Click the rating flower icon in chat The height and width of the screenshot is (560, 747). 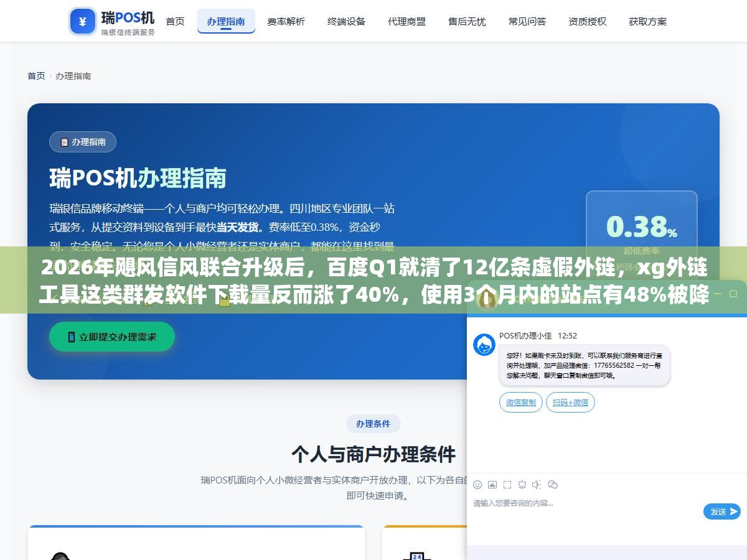(522, 485)
